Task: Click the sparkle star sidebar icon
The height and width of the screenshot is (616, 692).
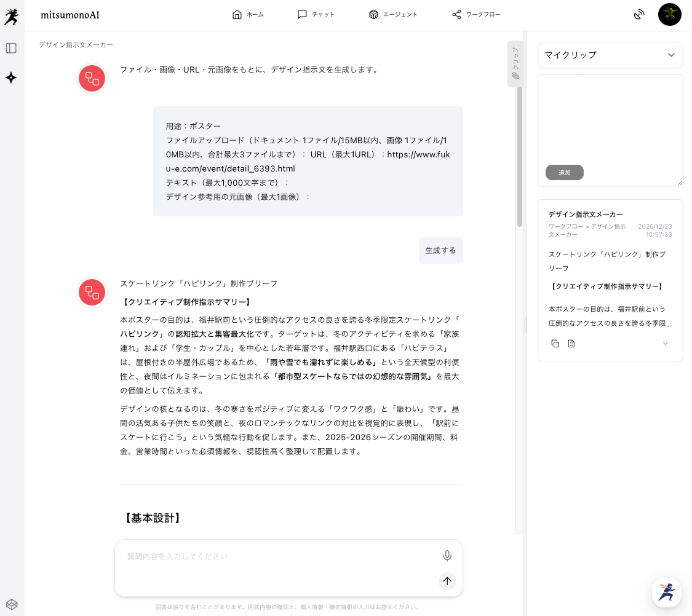Action: point(11,77)
